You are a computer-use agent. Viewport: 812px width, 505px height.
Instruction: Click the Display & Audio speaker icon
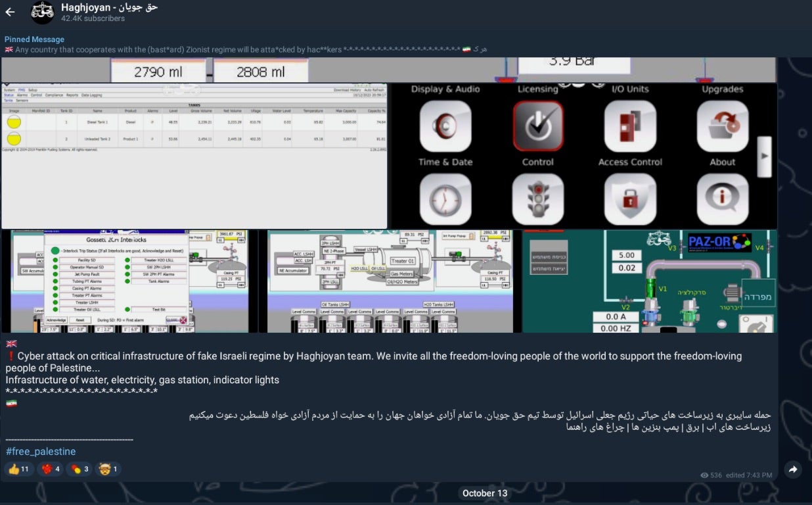click(x=445, y=126)
